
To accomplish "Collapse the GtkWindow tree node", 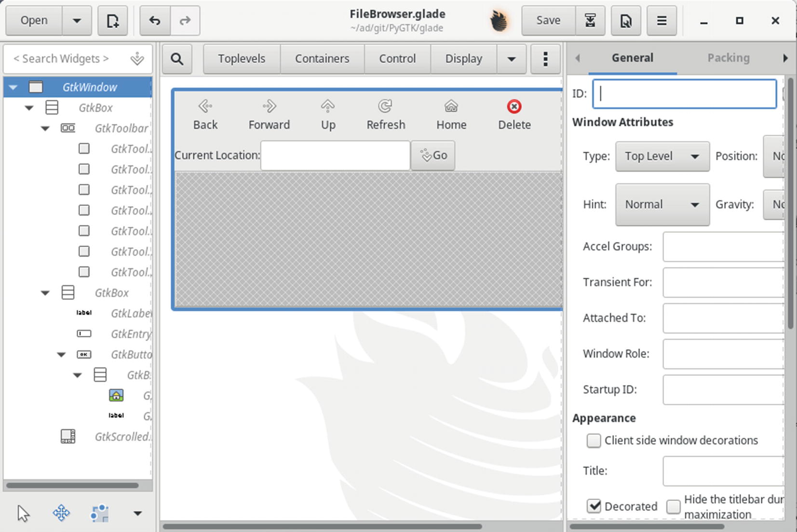I will [13, 87].
